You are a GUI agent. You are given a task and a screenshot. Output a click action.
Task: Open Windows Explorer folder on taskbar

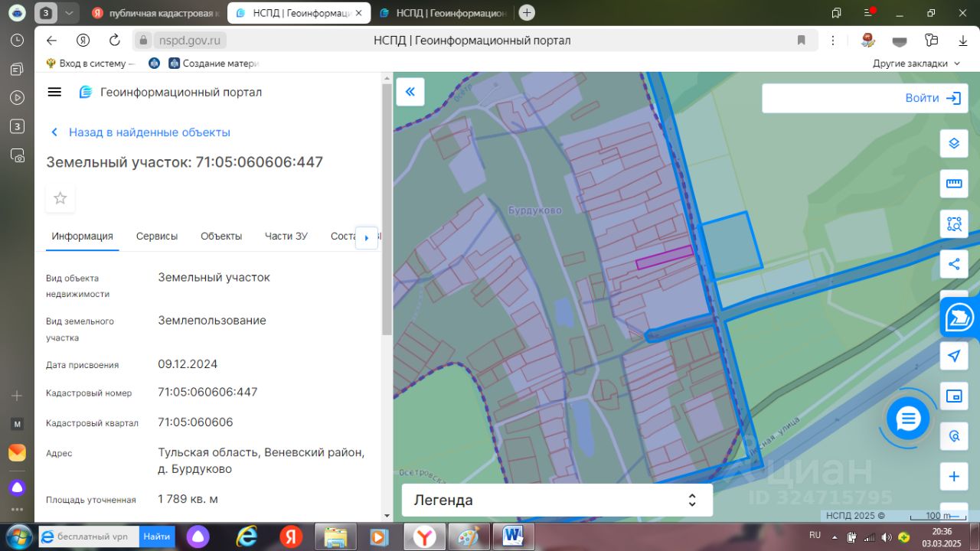point(335,536)
